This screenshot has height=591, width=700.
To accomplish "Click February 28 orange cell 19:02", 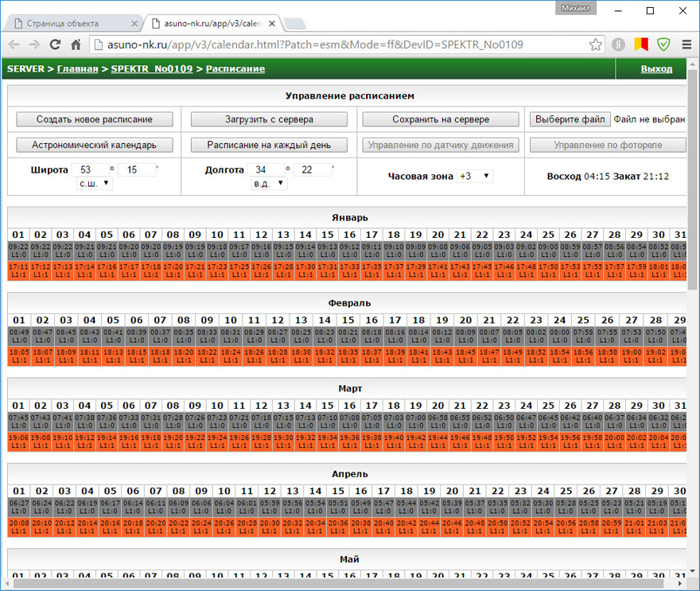I will (655, 356).
